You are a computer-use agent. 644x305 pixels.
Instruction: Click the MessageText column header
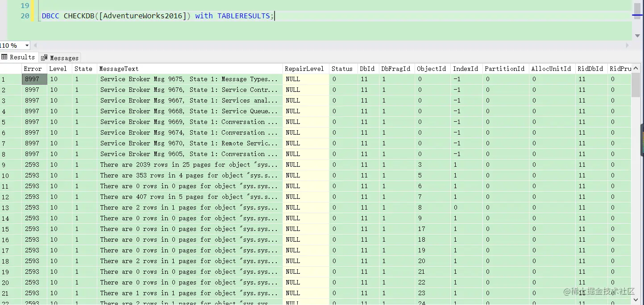[x=190, y=69]
